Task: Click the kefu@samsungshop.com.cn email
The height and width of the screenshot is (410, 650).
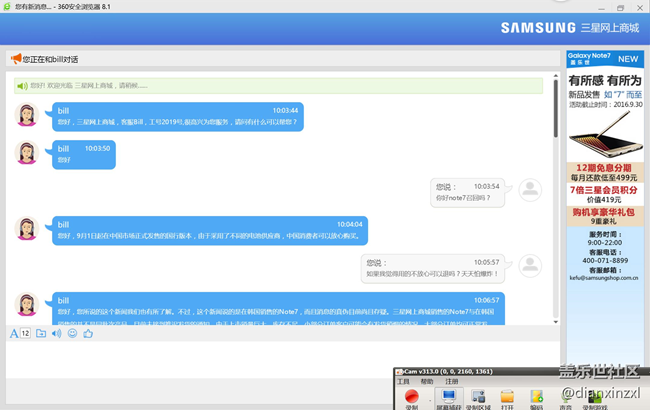Action: [604, 278]
